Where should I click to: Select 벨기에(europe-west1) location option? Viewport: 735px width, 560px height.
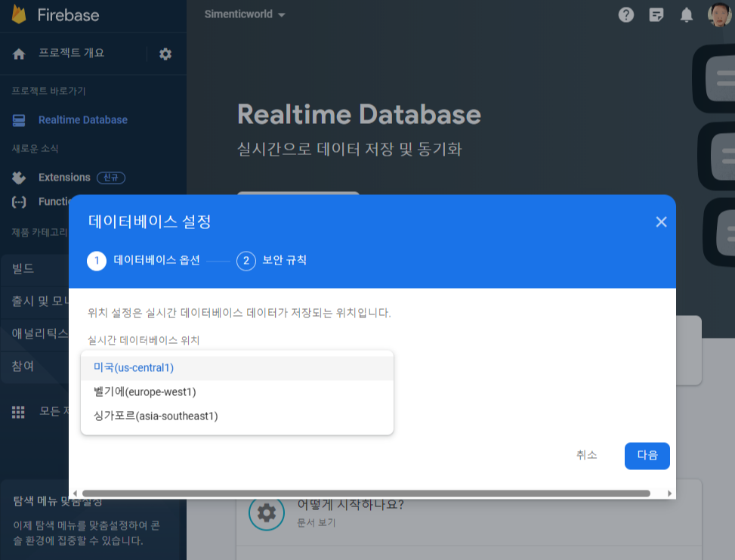click(237, 392)
